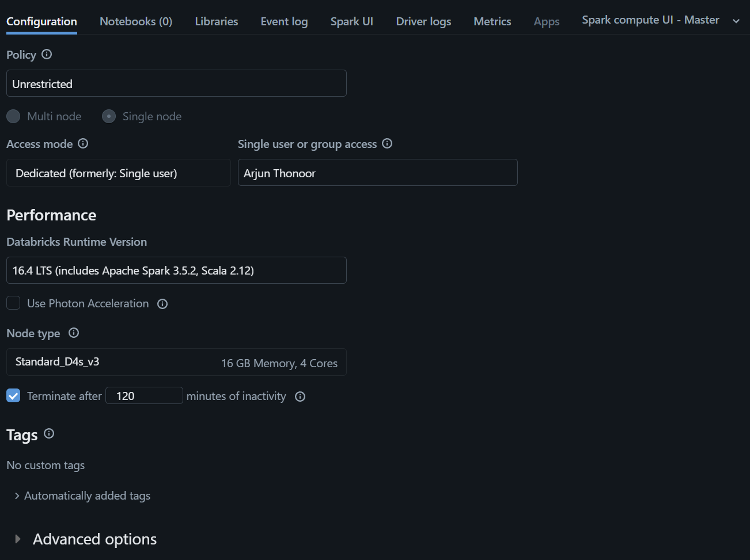Expand the Spark compute UI - Master dropdown
750x560 pixels.
click(x=736, y=20)
